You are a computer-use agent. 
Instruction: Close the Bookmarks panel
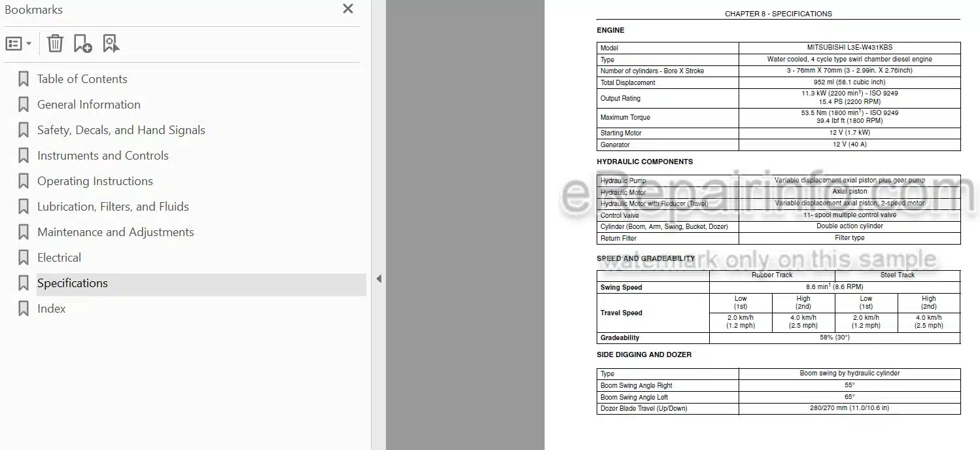[x=348, y=9]
